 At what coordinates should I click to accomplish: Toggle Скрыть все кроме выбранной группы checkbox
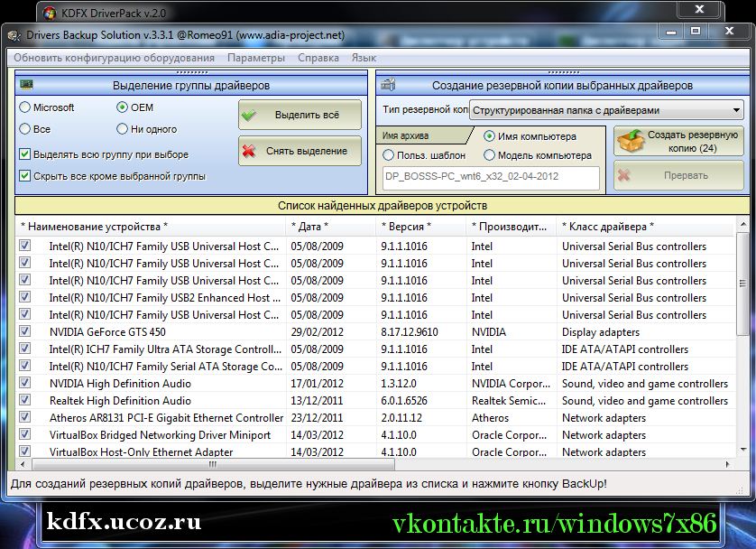pyautogui.click(x=24, y=175)
